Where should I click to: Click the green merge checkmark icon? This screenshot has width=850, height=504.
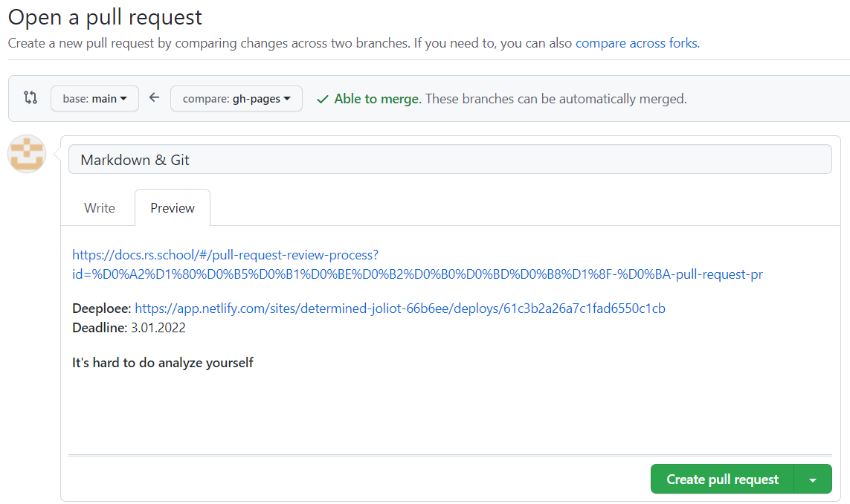tap(322, 99)
